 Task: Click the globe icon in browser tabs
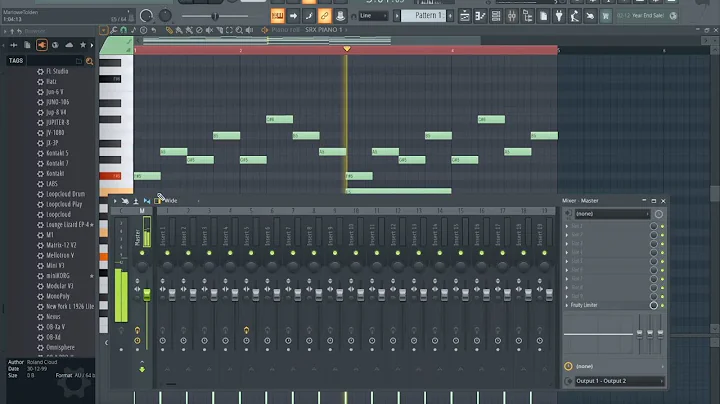tap(55, 45)
